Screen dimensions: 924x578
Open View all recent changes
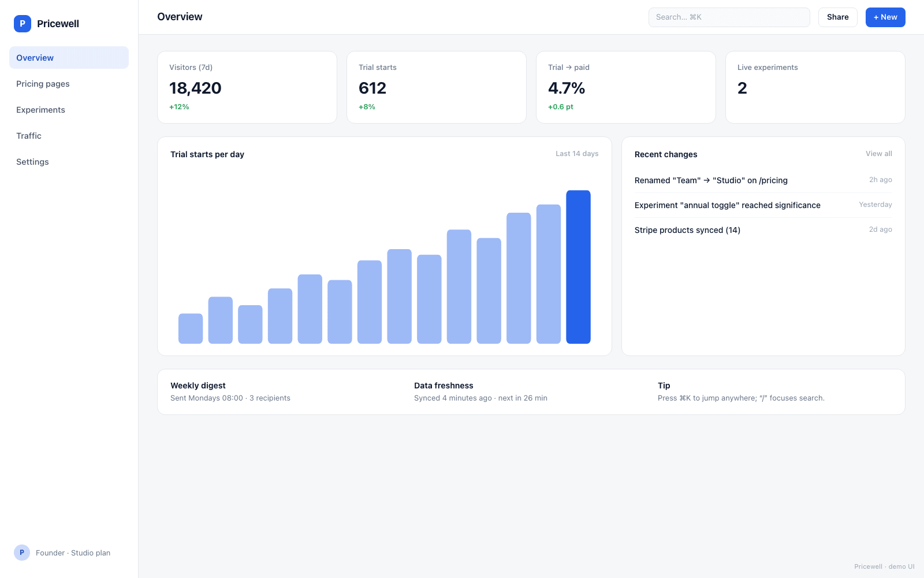[878, 154]
